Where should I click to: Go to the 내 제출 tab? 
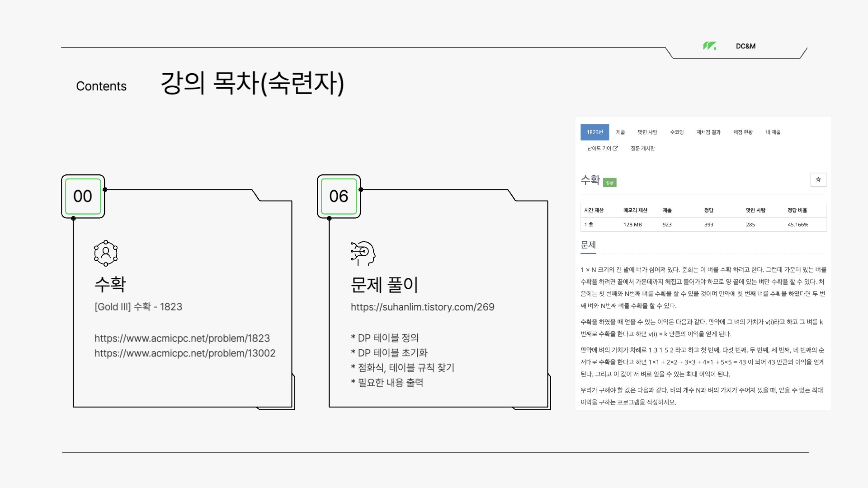pyautogui.click(x=773, y=132)
